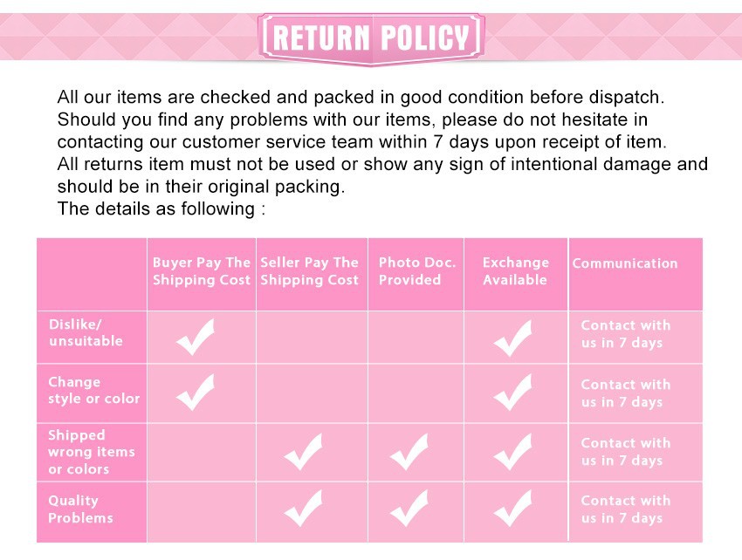The height and width of the screenshot is (560, 742).
Task: Select the Communication column header
Action: (x=625, y=263)
